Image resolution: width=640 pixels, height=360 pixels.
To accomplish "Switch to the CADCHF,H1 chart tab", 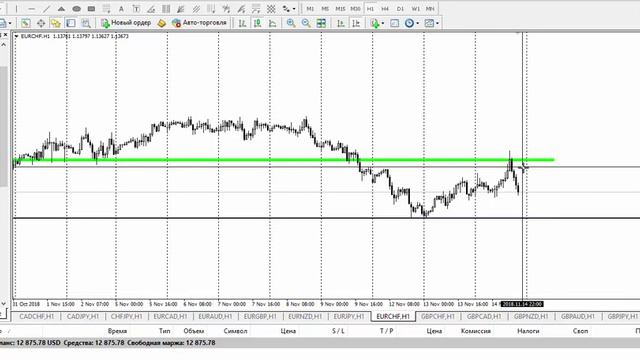I will point(37,316).
